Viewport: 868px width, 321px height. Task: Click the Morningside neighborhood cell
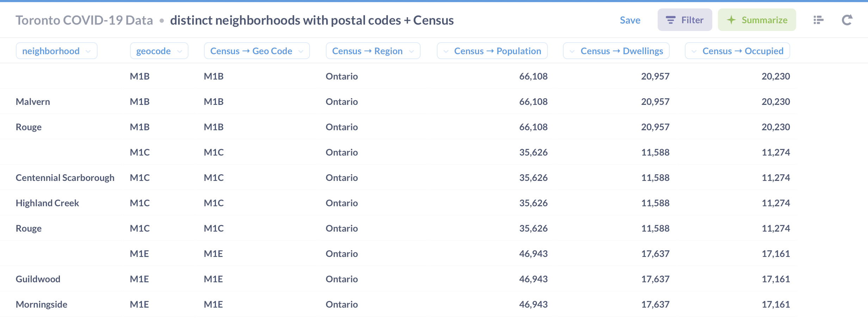point(42,304)
